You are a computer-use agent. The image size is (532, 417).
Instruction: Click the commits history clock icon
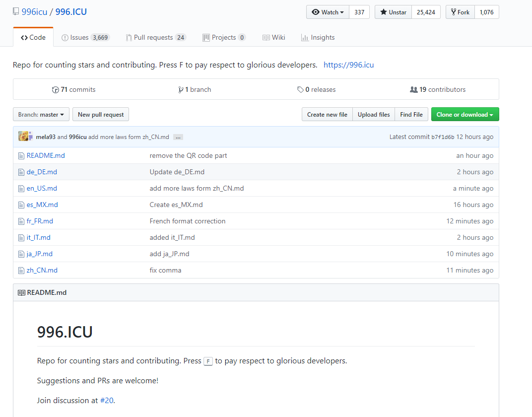[x=56, y=90]
